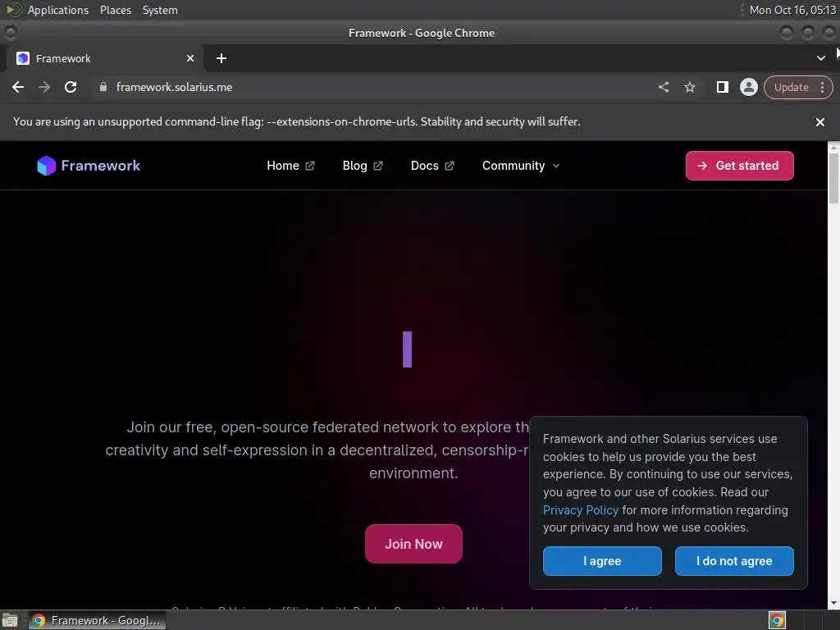
Task: Reload the Framework page
Action: coord(71,87)
